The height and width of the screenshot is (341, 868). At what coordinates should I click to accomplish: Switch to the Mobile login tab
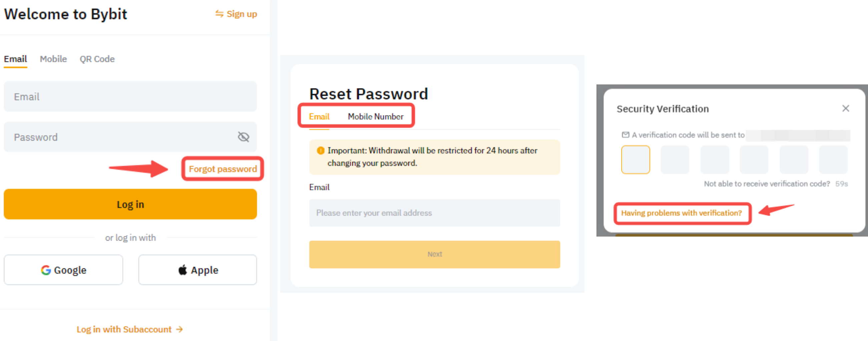tap(53, 59)
